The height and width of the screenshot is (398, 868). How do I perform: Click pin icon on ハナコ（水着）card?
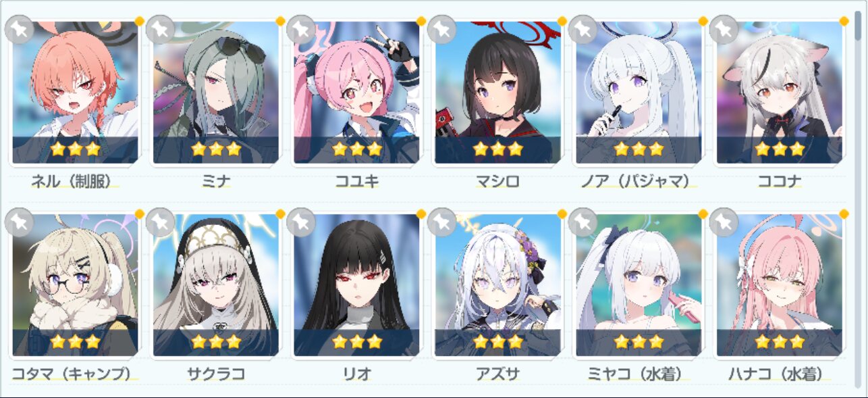pyautogui.click(x=724, y=222)
